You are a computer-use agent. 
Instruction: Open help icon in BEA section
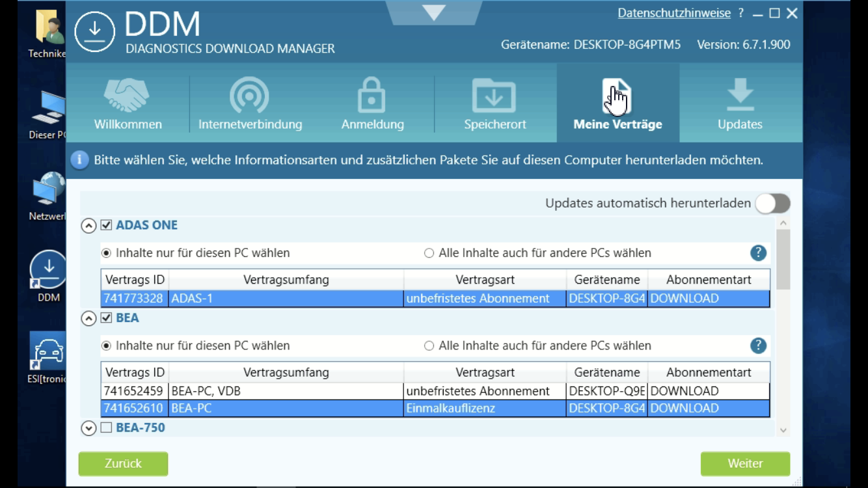tap(758, 346)
